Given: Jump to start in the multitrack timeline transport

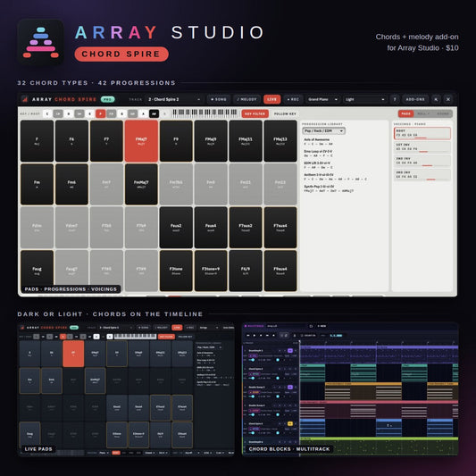Looking at the screenshot, I should [247, 335].
